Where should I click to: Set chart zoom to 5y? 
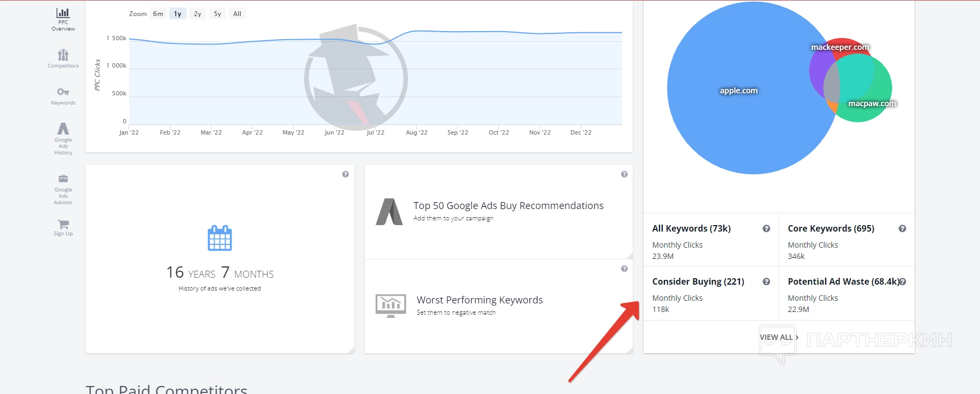click(x=218, y=14)
